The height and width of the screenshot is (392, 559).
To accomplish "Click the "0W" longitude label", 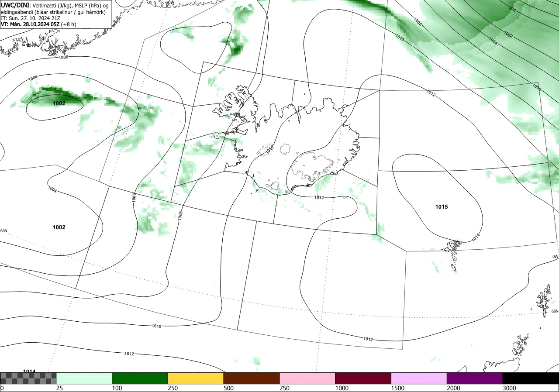I will tap(556, 257).
